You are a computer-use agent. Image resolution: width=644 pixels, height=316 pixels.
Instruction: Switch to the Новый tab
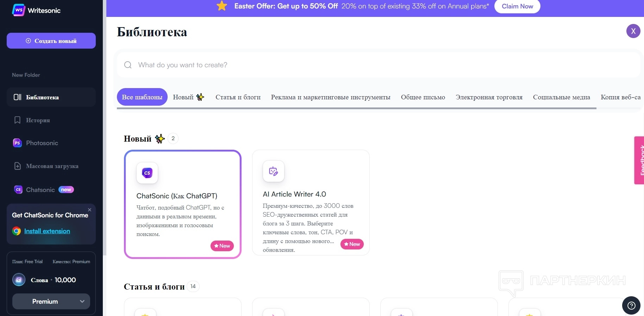tap(189, 97)
